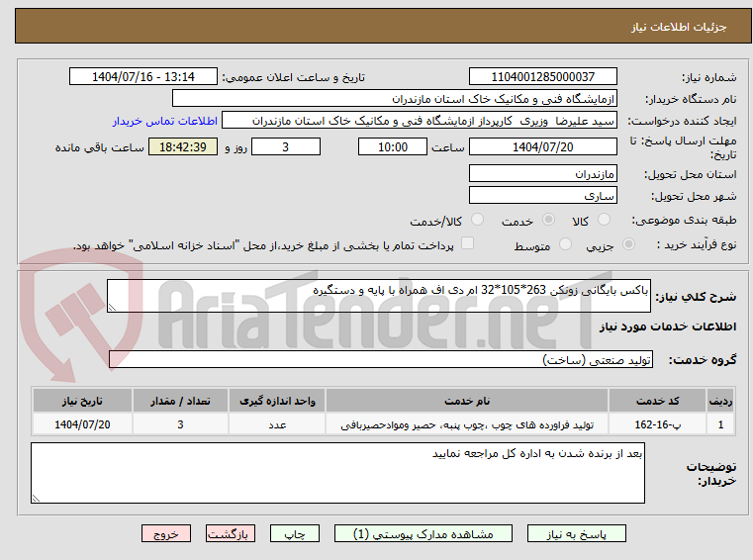Select the خدمت radio button
This screenshot has width=753, height=560.
pyautogui.click(x=548, y=220)
